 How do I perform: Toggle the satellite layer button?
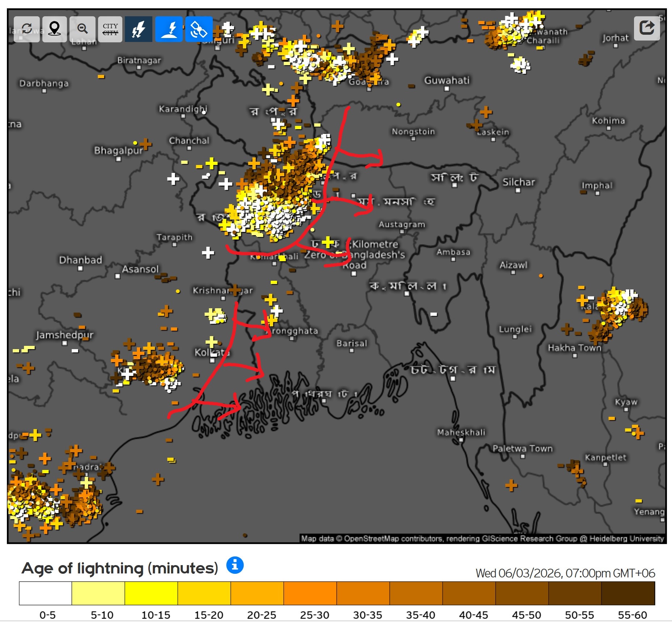click(x=199, y=29)
